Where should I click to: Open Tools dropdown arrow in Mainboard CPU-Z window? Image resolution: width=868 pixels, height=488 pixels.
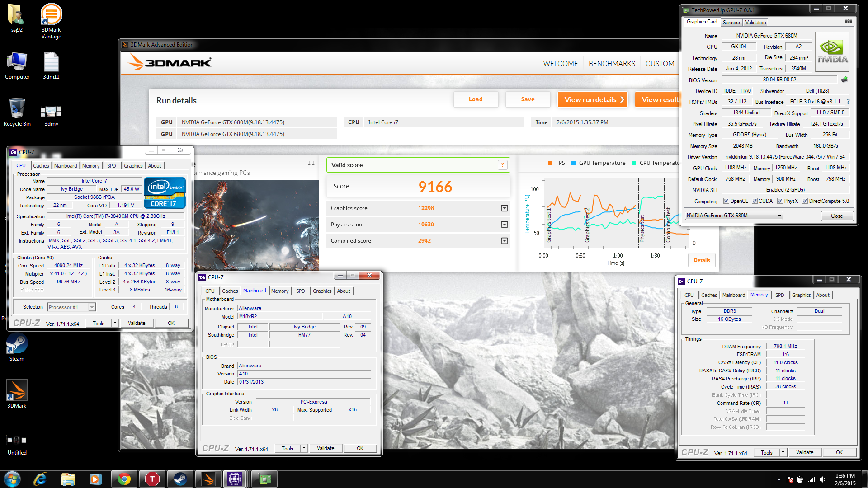(304, 448)
